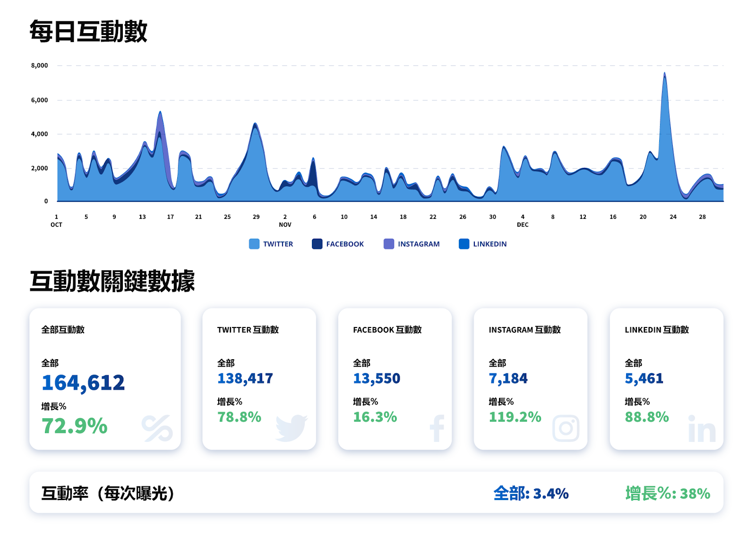The height and width of the screenshot is (536, 756).
Task: Toggle the LINKEDIN legend label
Action: point(490,244)
